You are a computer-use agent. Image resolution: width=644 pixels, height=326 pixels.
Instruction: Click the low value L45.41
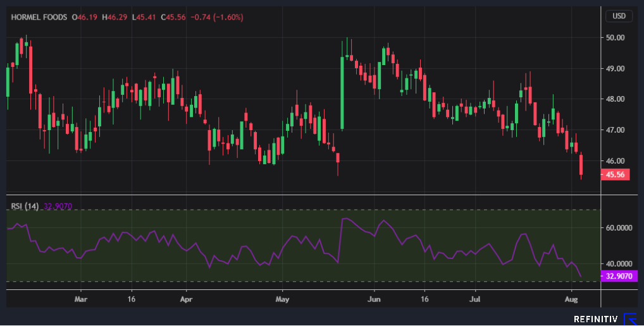pos(144,17)
